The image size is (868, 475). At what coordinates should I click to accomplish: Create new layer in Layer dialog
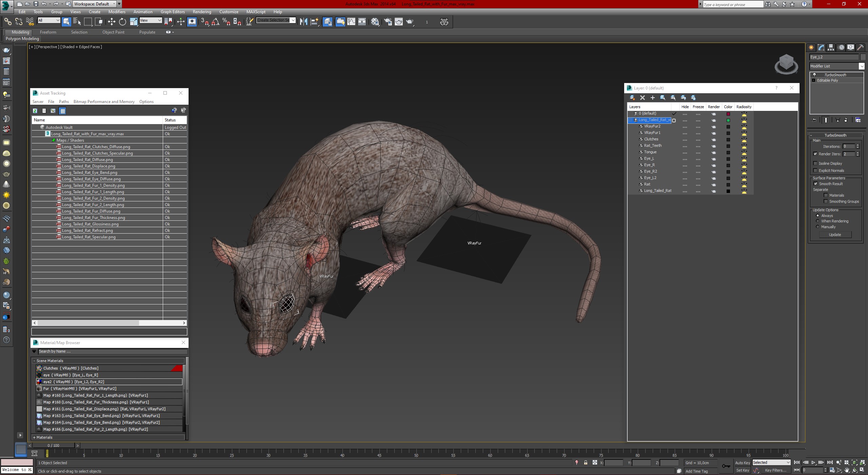(632, 98)
